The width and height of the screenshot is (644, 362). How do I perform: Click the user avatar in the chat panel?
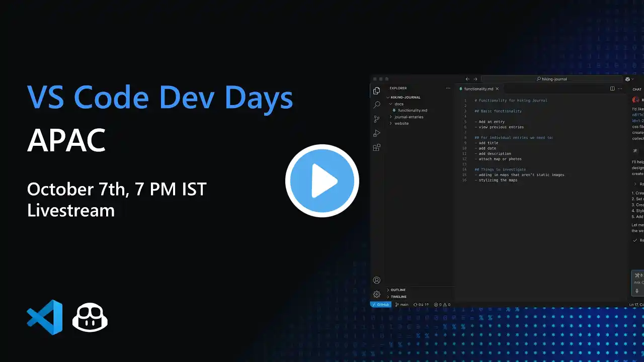point(636,100)
